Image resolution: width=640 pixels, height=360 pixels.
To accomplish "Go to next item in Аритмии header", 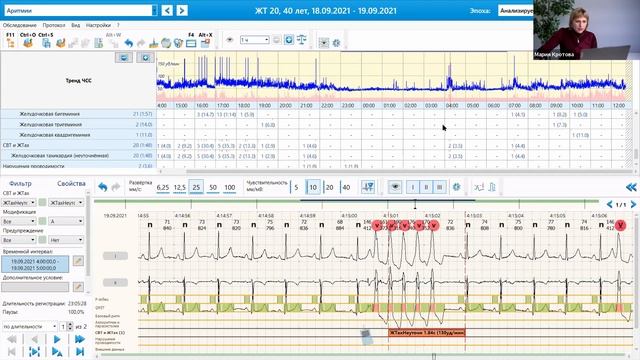I will [x=182, y=10].
